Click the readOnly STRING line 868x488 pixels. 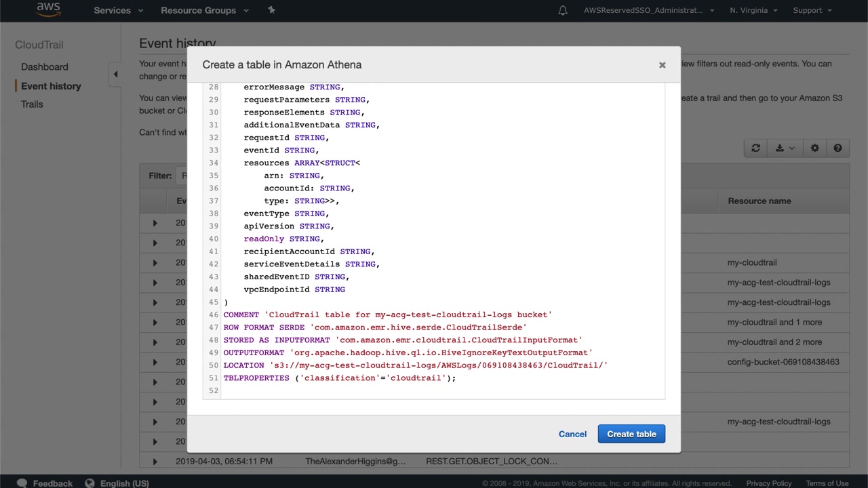click(284, 239)
